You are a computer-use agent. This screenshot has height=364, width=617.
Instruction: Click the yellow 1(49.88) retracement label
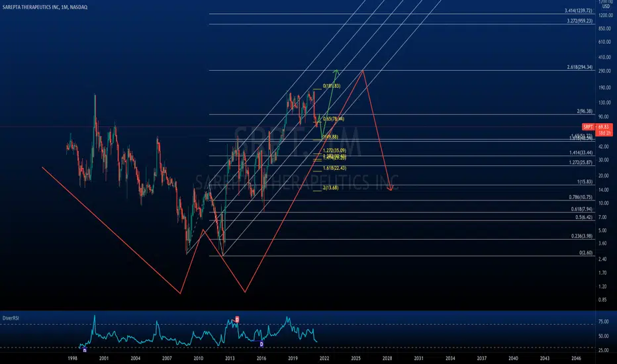click(x=330, y=137)
